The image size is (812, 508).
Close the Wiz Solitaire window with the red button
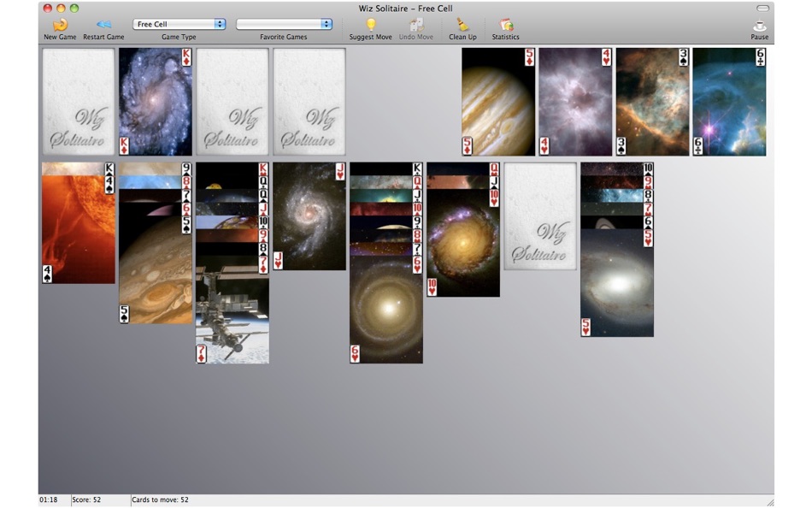(48, 9)
